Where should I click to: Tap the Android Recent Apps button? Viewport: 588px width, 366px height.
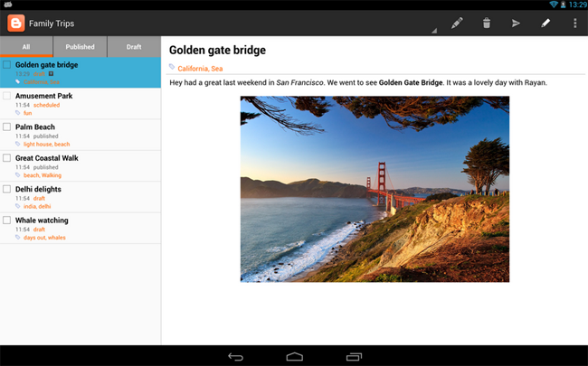tap(354, 357)
